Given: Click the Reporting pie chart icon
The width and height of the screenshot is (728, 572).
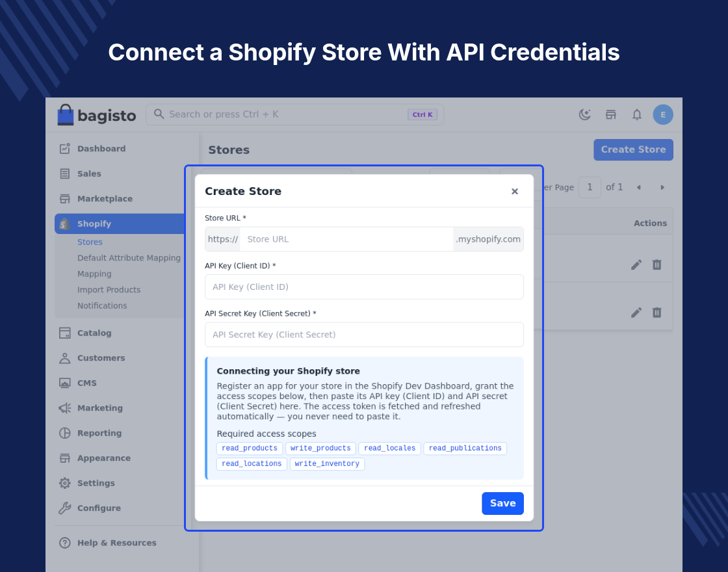Looking at the screenshot, I should click(x=64, y=433).
